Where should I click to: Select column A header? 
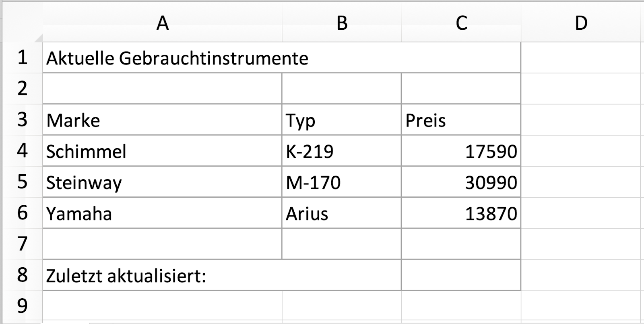[x=162, y=23]
